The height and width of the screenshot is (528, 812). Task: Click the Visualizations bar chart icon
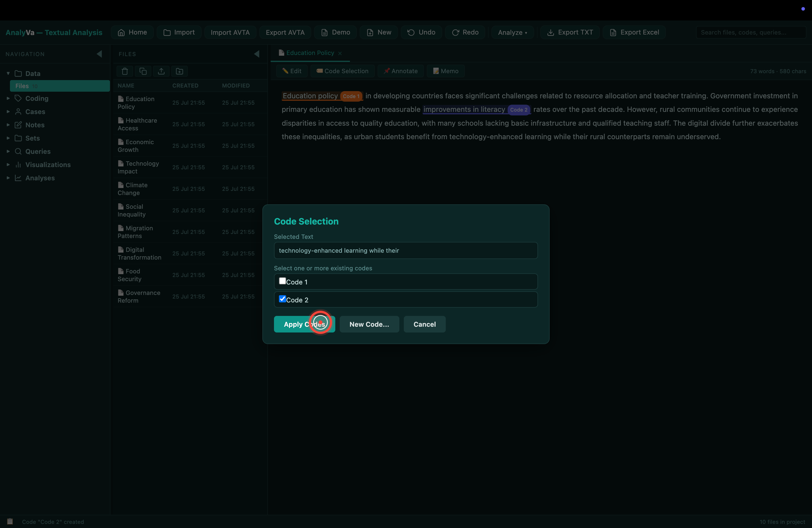click(x=19, y=165)
